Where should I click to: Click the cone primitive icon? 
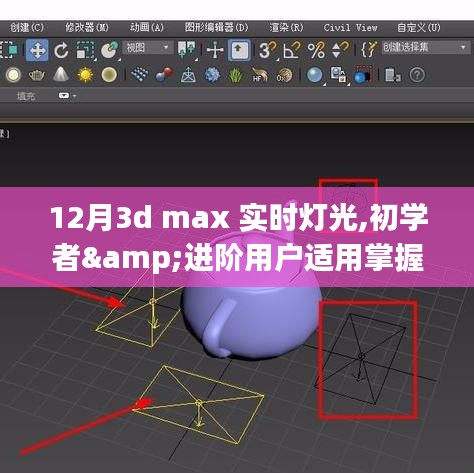pyautogui.click(x=61, y=75)
